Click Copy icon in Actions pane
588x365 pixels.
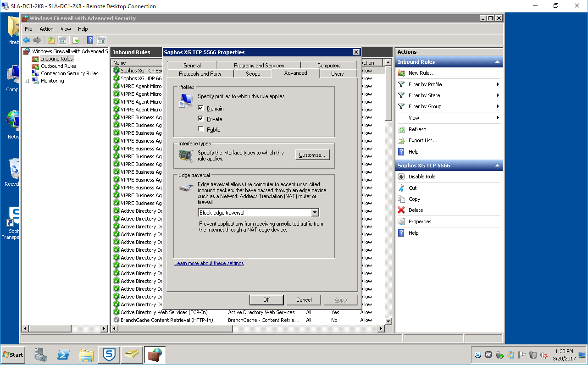click(x=401, y=199)
